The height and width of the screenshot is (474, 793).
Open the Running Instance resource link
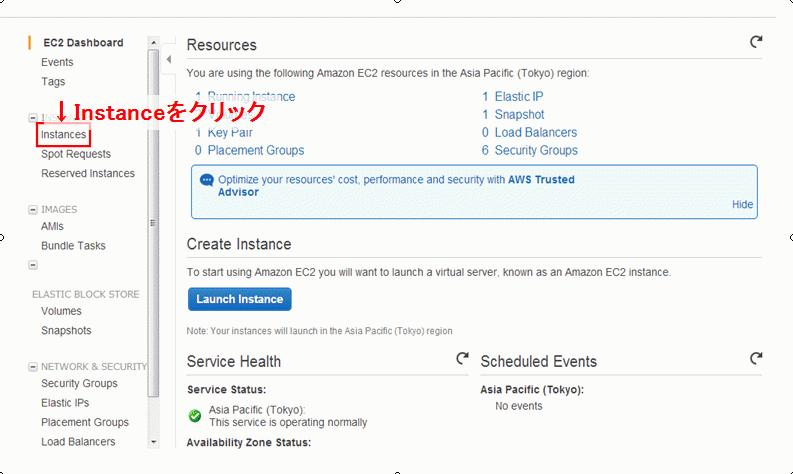pos(245,97)
